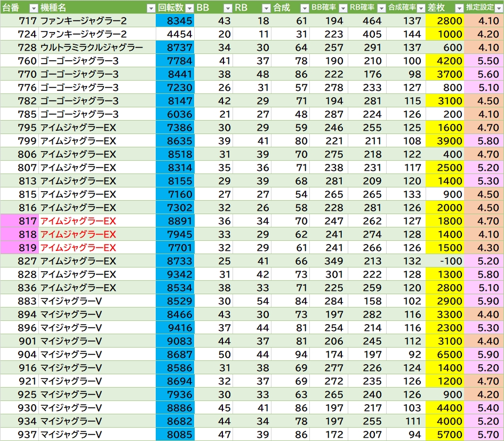Select the 回転数 cell 8891
The height and width of the screenshot is (441, 504).
click(175, 221)
